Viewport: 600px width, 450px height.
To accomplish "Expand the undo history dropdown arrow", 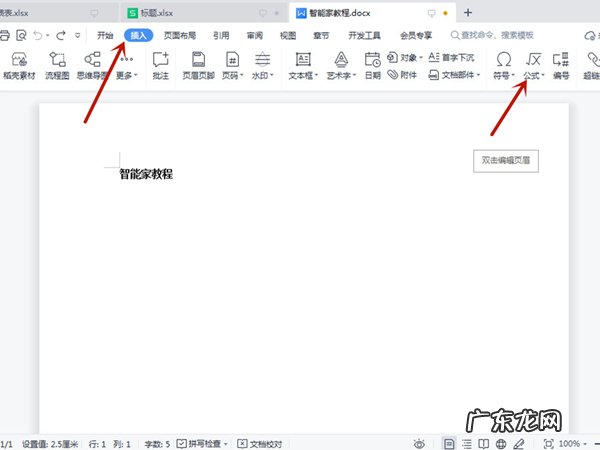I will (48, 36).
